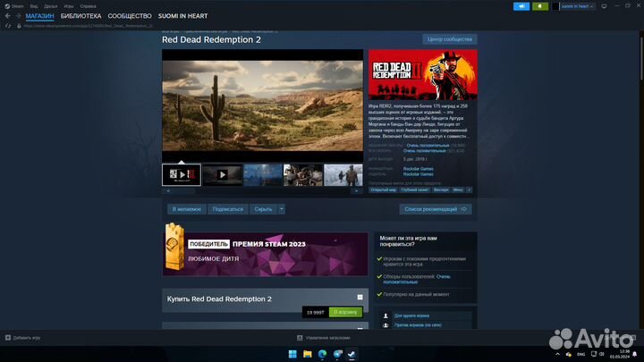Open the blue announcements megaphone button
The height and width of the screenshot is (362, 644).
(521, 6)
